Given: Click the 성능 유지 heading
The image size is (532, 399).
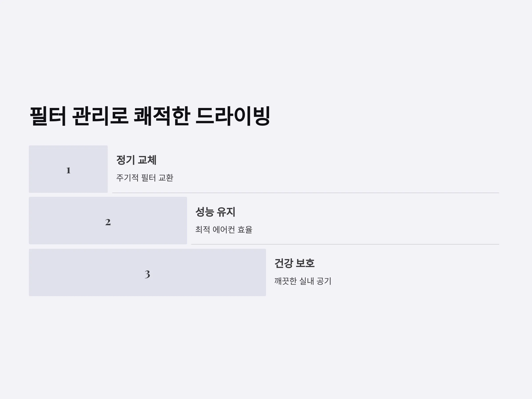Looking at the screenshot, I should pos(215,212).
